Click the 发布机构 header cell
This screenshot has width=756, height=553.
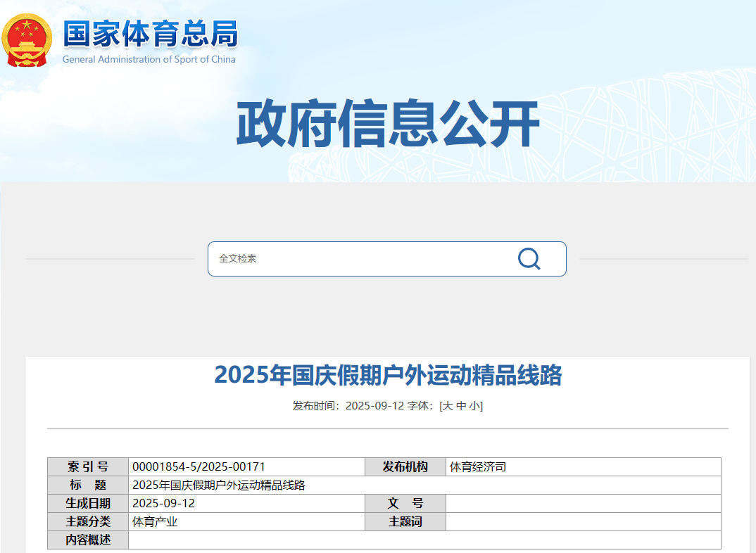(x=405, y=466)
